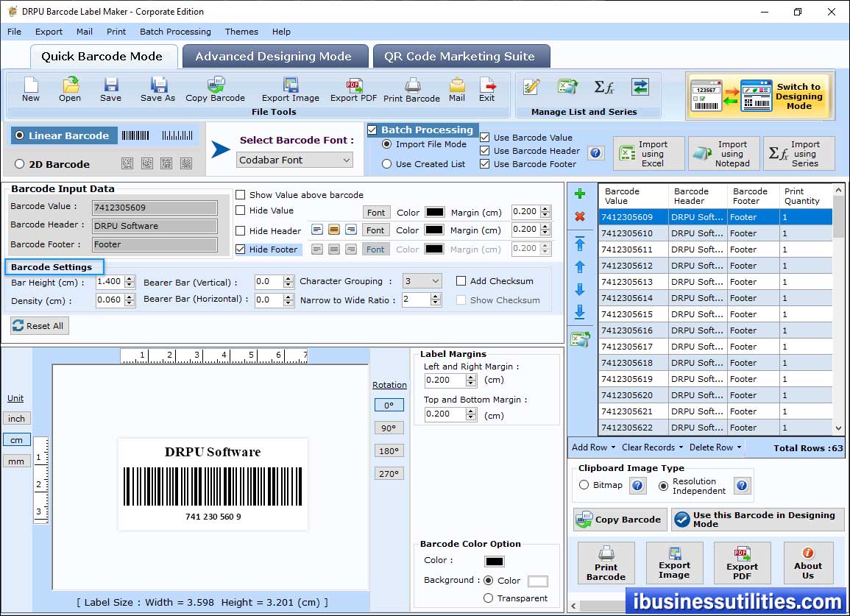Viewport: 850px width, 616px height.
Task: Click the swap arrows icon in Manage List
Action: tap(640, 87)
